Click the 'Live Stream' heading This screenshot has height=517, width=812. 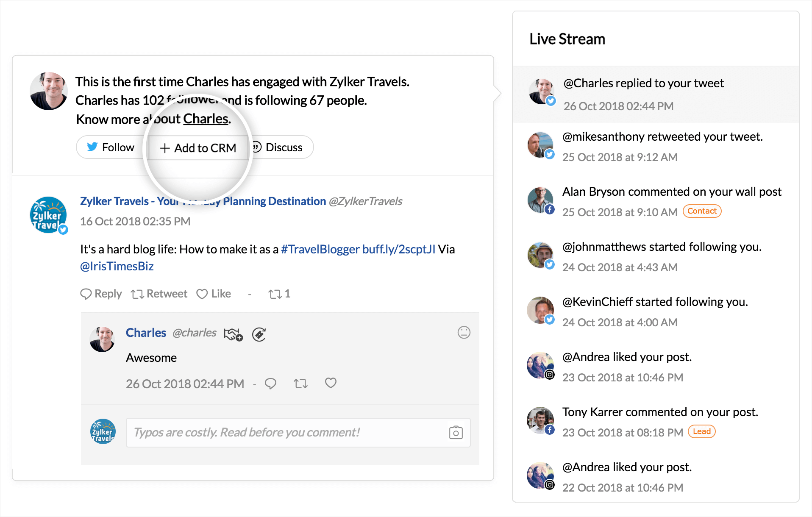(x=567, y=39)
